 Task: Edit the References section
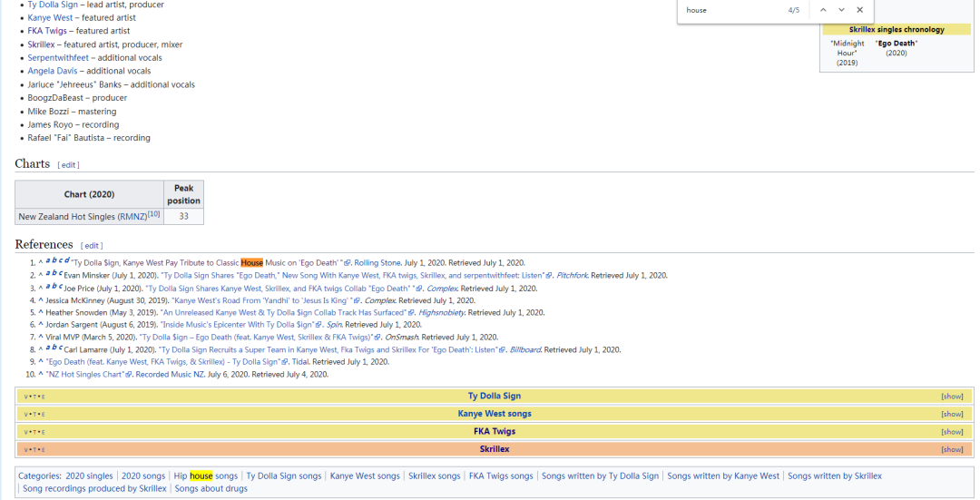tap(92, 246)
